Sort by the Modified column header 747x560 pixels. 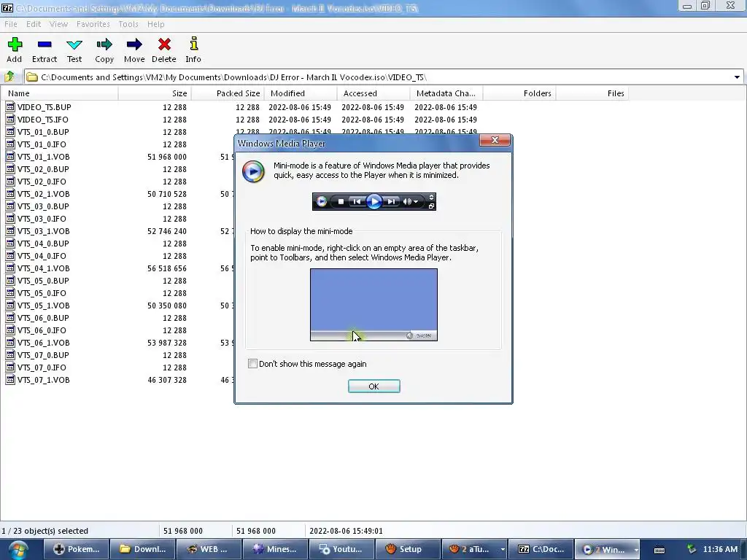pos(301,93)
